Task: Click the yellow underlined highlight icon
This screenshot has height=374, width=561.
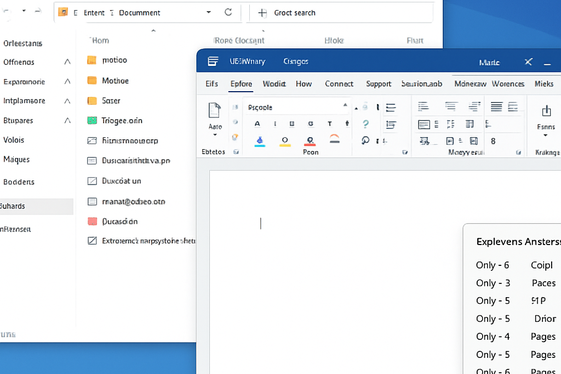Action: 285,141
